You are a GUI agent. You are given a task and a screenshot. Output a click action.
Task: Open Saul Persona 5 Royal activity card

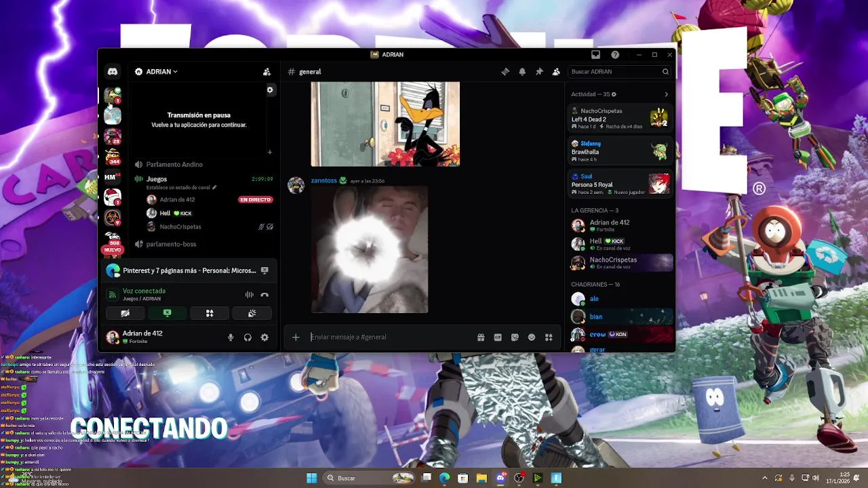click(620, 184)
